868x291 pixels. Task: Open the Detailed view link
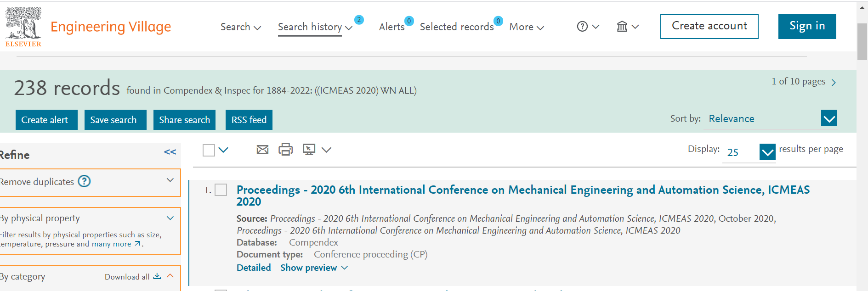(254, 268)
